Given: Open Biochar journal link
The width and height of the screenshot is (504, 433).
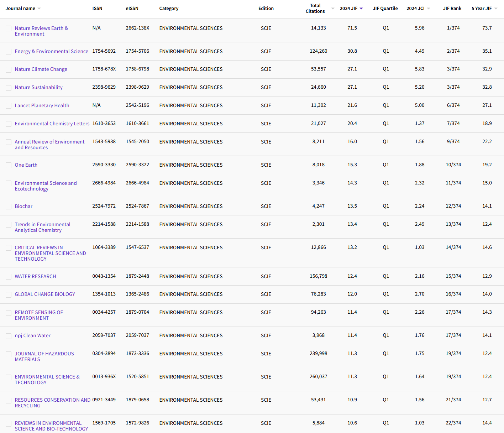Looking at the screenshot, I should pos(23,206).
